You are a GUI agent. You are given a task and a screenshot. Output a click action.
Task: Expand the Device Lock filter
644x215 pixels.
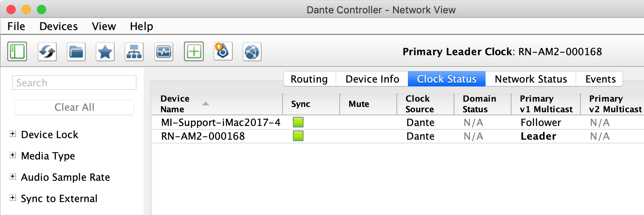[13, 134]
